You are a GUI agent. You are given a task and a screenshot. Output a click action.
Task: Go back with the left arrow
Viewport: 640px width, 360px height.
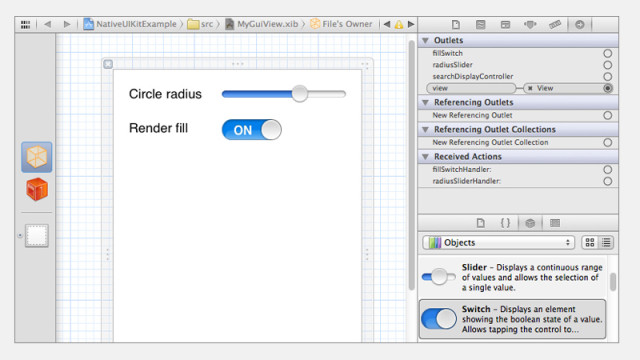click(48, 24)
